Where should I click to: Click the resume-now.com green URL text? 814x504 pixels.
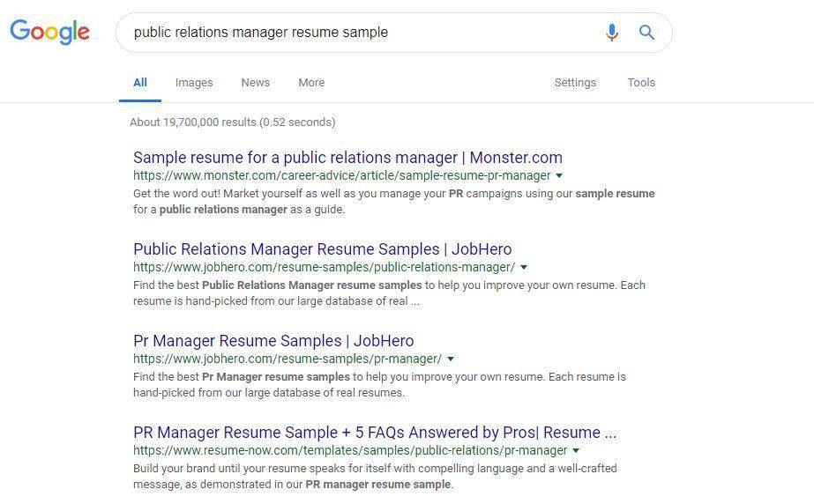point(350,450)
